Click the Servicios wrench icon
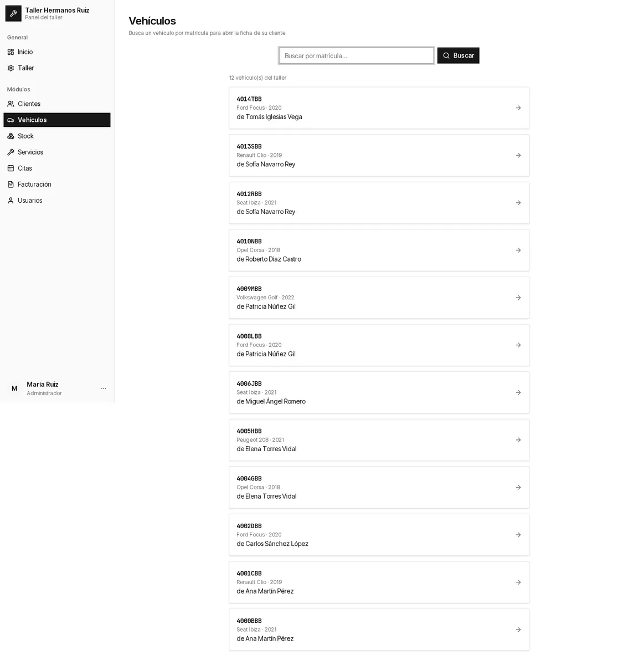Screen dimensions: 644x665 pyautogui.click(x=11, y=152)
